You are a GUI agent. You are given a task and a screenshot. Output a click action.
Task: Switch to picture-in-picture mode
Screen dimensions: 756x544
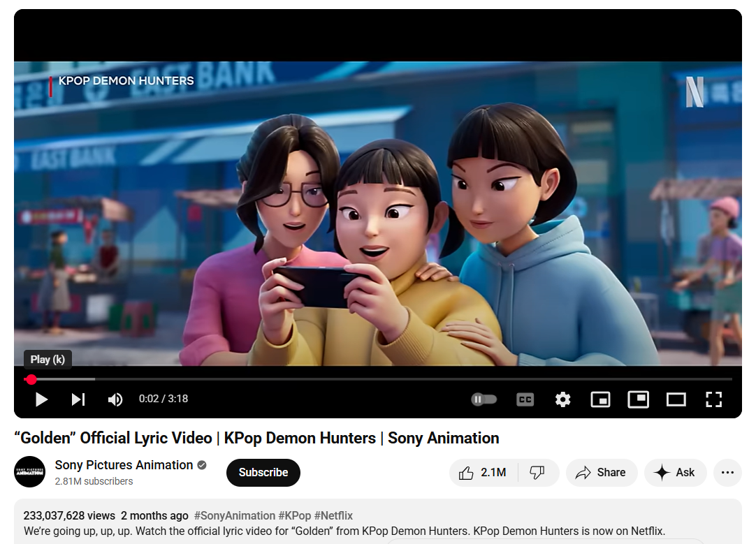(x=638, y=399)
